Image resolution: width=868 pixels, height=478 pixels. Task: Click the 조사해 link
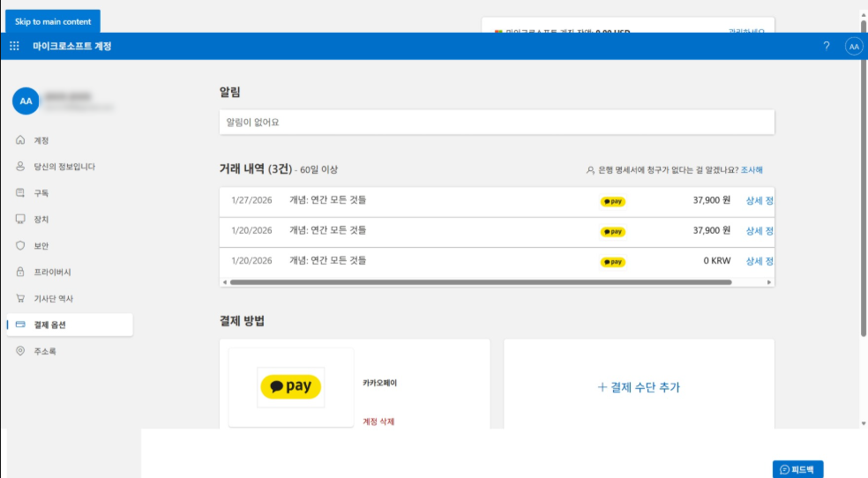752,170
